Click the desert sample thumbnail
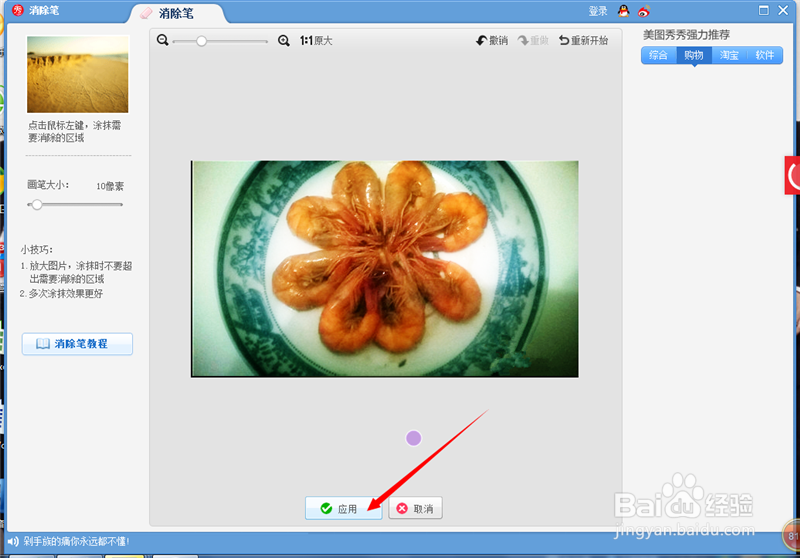Screen dimensions: 800x558 pos(78,74)
